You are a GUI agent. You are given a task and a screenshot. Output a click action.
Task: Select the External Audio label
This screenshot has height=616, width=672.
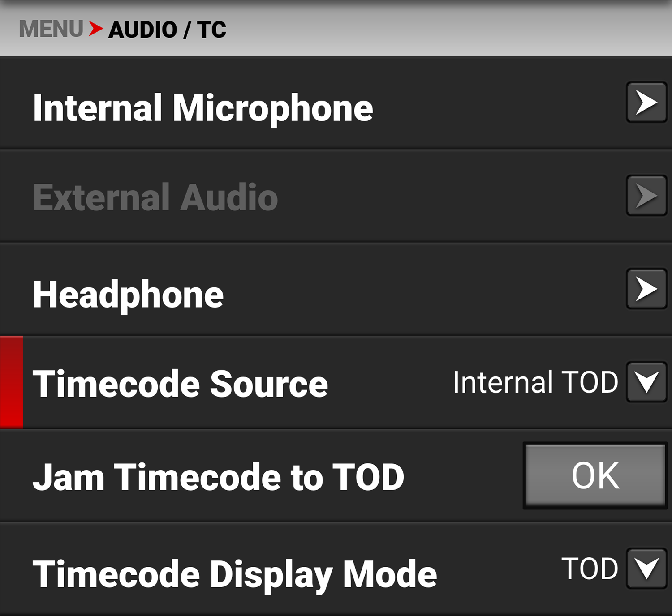pos(155,197)
